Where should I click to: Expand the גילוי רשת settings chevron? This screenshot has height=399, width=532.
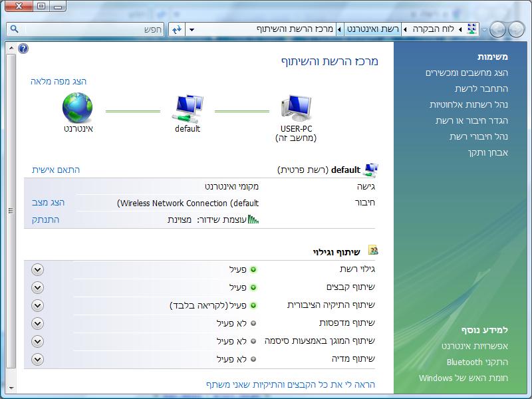(x=37, y=270)
